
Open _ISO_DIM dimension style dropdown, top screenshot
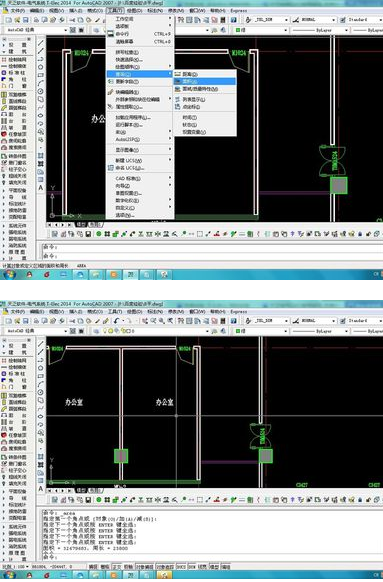tap(286, 20)
